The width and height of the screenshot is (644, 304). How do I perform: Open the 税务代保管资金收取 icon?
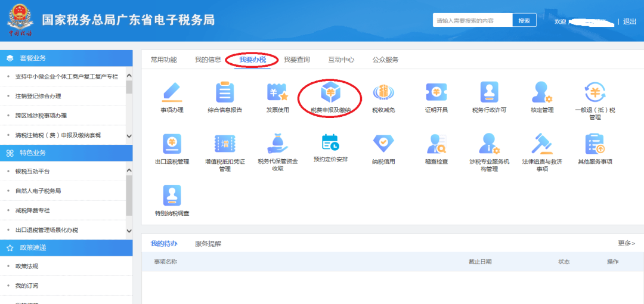pos(278,144)
